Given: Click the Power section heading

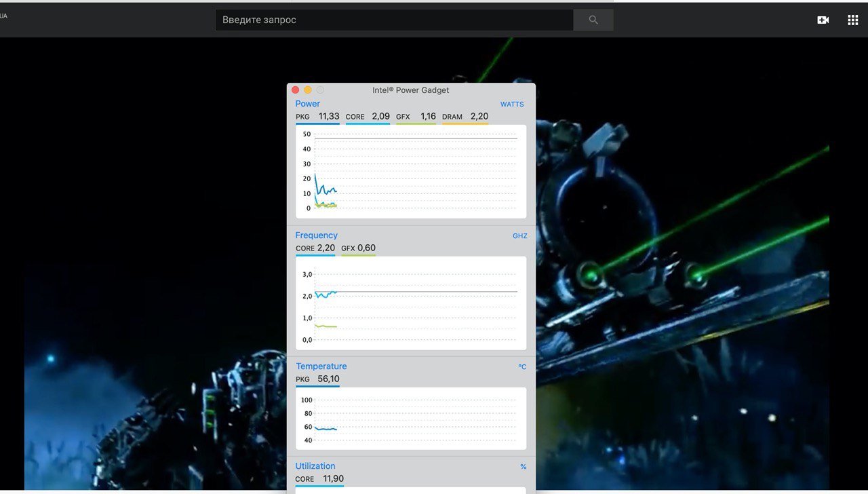Looking at the screenshot, I should tap(308, 104).
